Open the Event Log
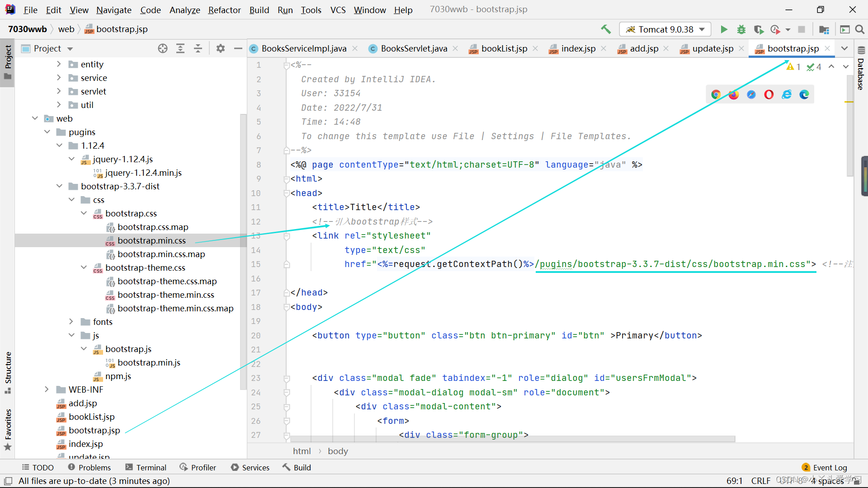The height and width of the screenshot is (488, 868). (x=825, y=467)
